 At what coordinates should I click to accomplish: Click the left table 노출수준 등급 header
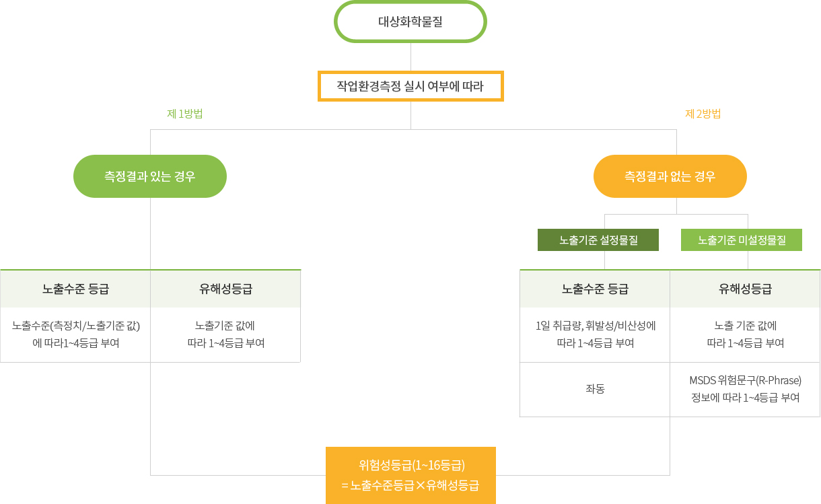click(75, 289)
